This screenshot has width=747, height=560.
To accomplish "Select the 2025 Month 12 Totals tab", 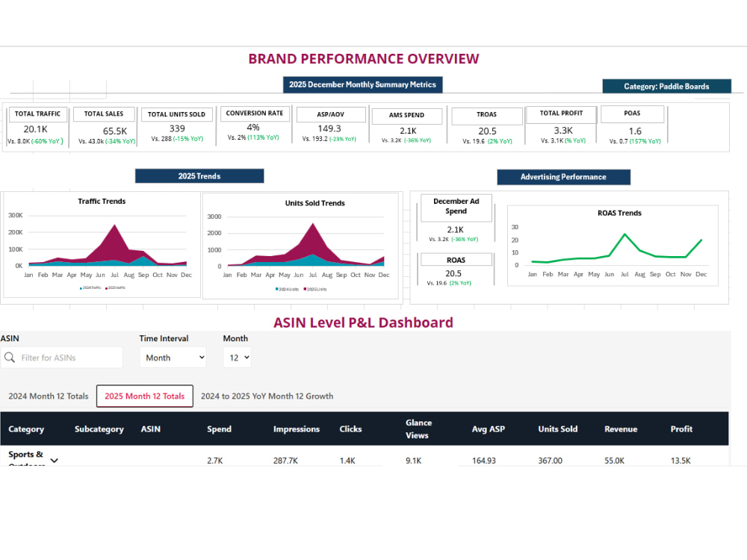I will pyautogui.click(x=145, y=396).
